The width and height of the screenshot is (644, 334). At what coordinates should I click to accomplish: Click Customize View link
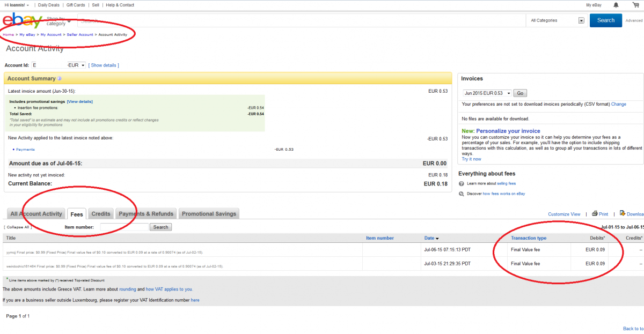click(x=564, y=214)
